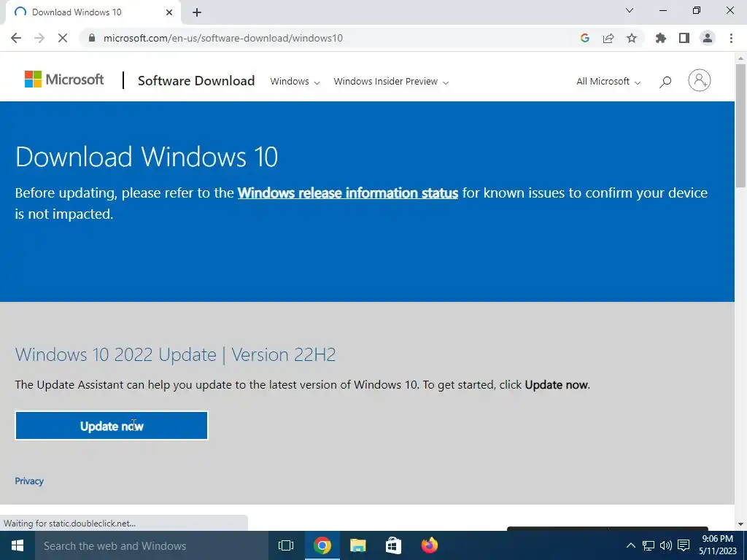The width and height of the screenshot is (747, 560).
Task: View site security lock info
Action: click(x=92, y=38)
